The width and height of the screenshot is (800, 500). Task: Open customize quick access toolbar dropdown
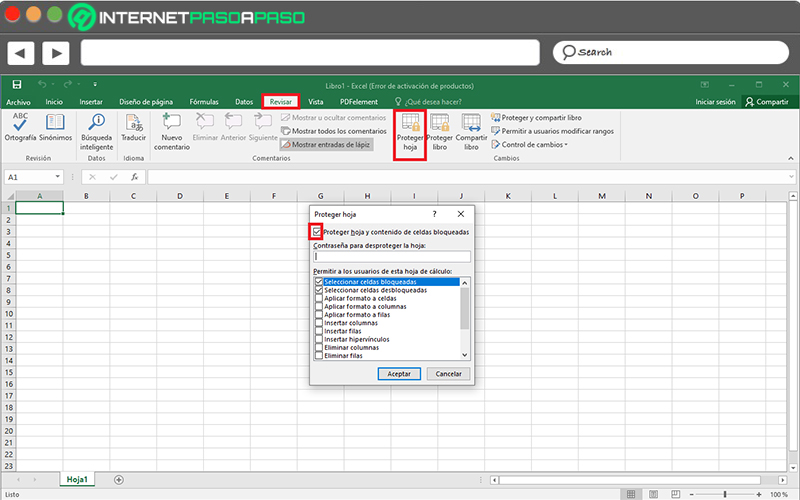coord(95,84)
